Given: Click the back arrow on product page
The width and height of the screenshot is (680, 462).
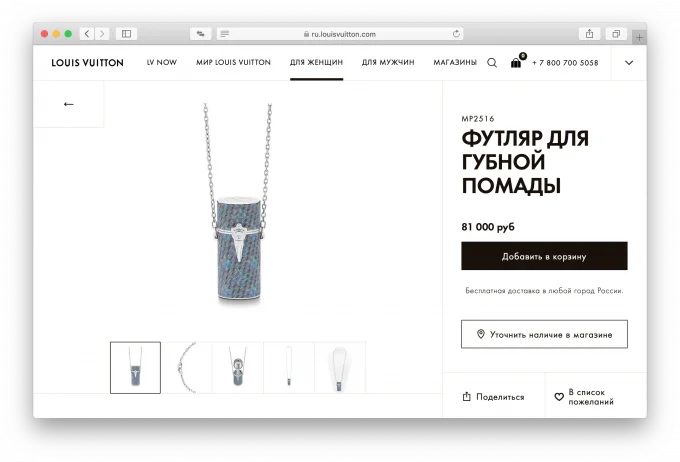Looking at the screenshot, I should (x=69, y=104).
